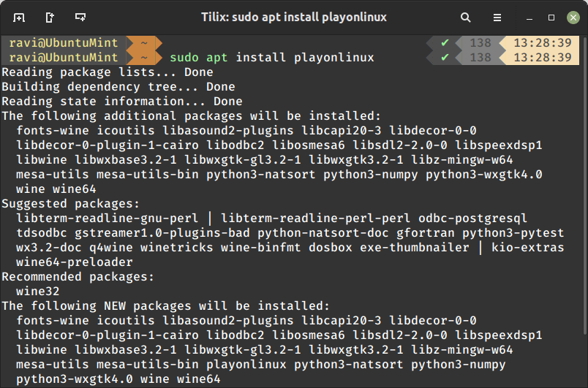The height and width of the screenshot is (388, 588).
Task: Click 'libterm-readline-perl-perl' package name
Action: tap(315, 218)
